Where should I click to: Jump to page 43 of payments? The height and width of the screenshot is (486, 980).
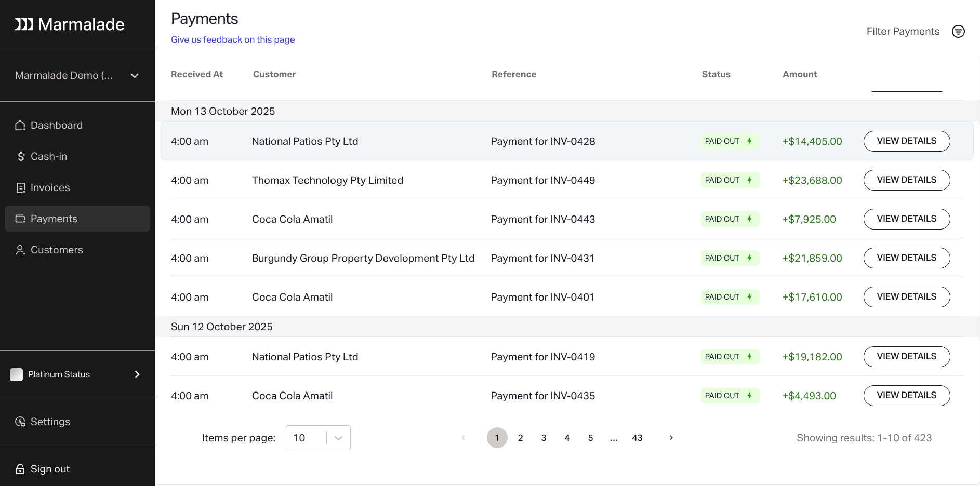tap(637, 438)
